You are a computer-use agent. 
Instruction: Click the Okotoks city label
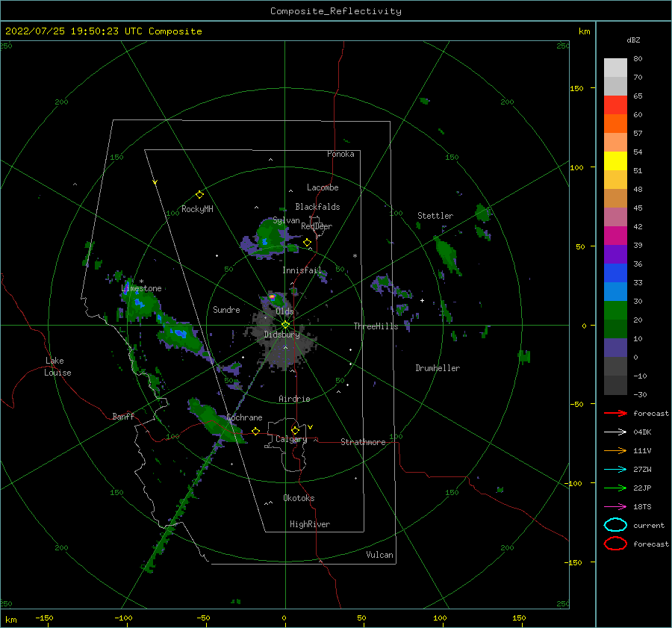coord(299,498)
